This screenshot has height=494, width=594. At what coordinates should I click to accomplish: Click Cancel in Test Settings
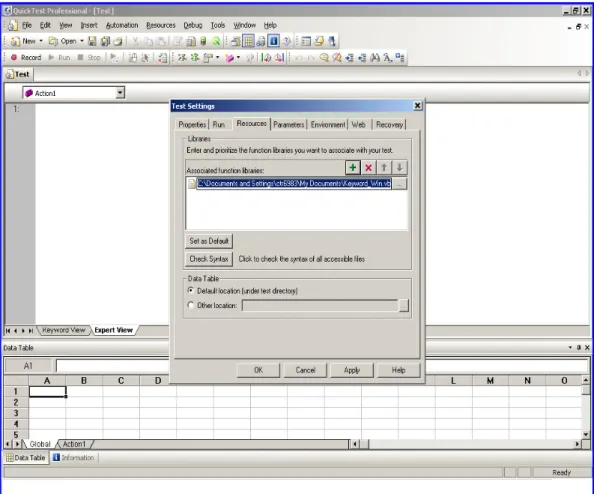(305, 370)
